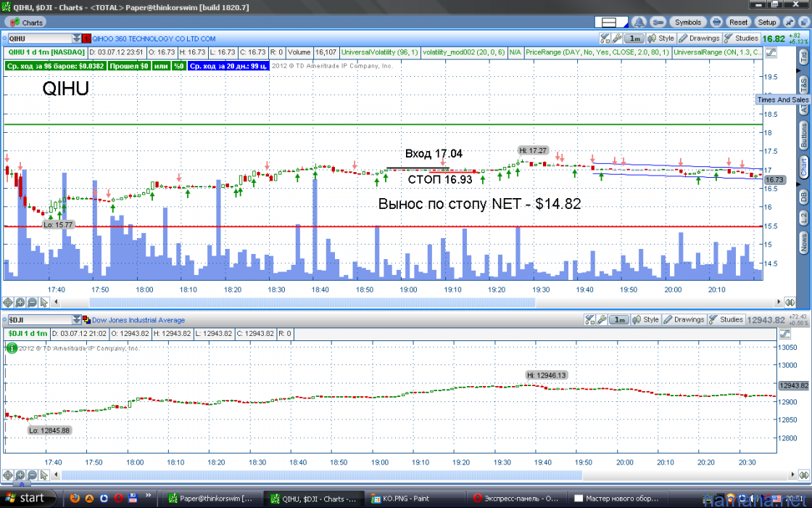Open QIHU chart Style menu
The width and height of the screenshot is (812, 508).
tap(660, 38)
